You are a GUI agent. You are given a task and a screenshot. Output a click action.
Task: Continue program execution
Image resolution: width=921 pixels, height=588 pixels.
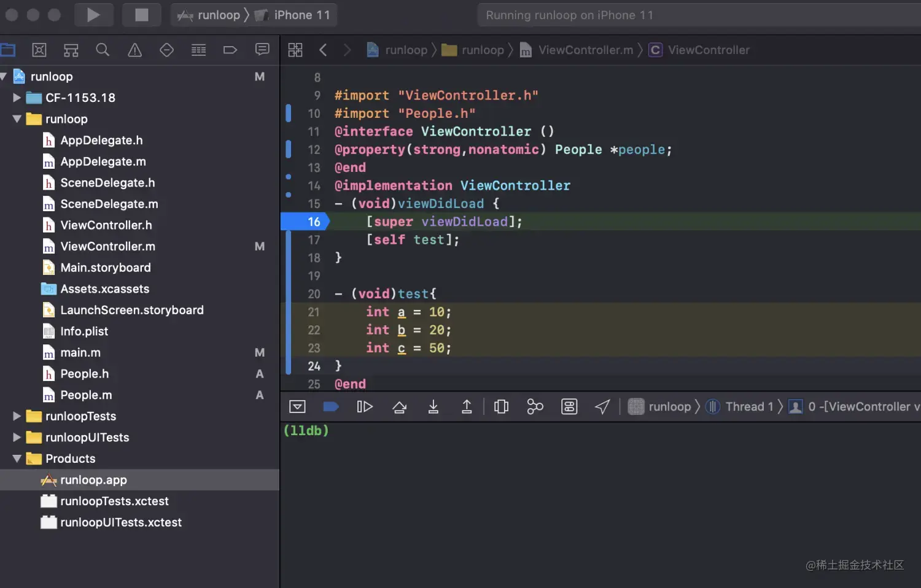click(x=365, y=406)
